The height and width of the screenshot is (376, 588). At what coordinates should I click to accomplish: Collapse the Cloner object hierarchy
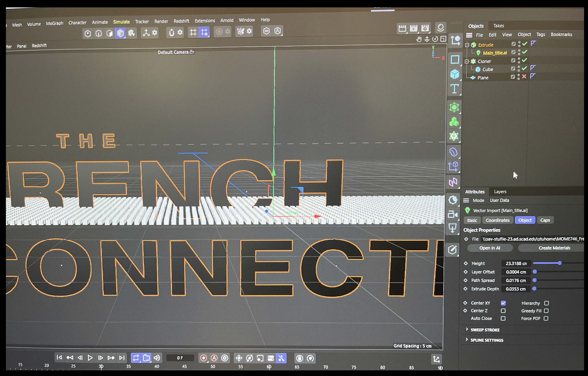[x=467, y=61]
